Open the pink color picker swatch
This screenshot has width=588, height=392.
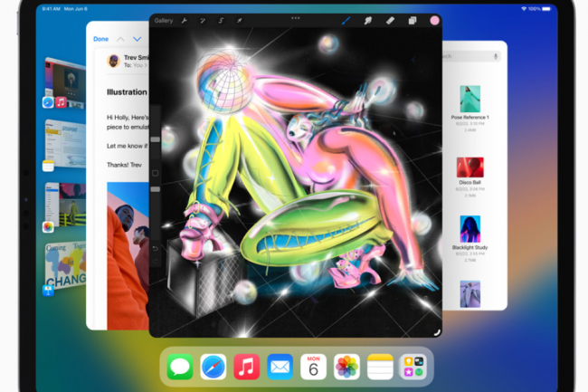point(434,21)
